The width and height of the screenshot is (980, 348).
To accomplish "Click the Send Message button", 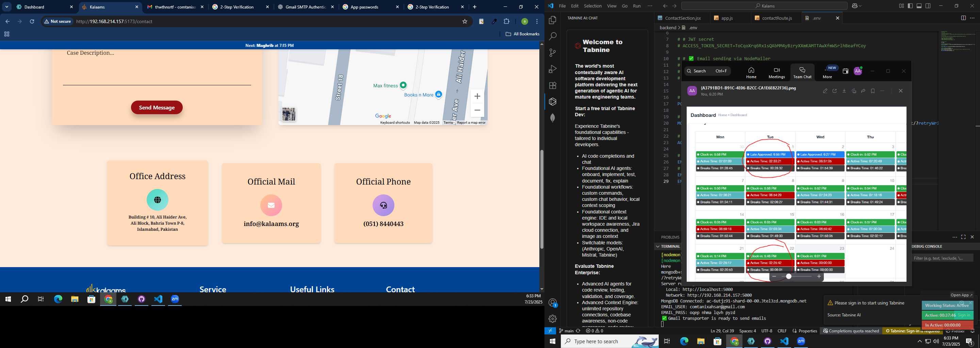I will click(157, 107).
